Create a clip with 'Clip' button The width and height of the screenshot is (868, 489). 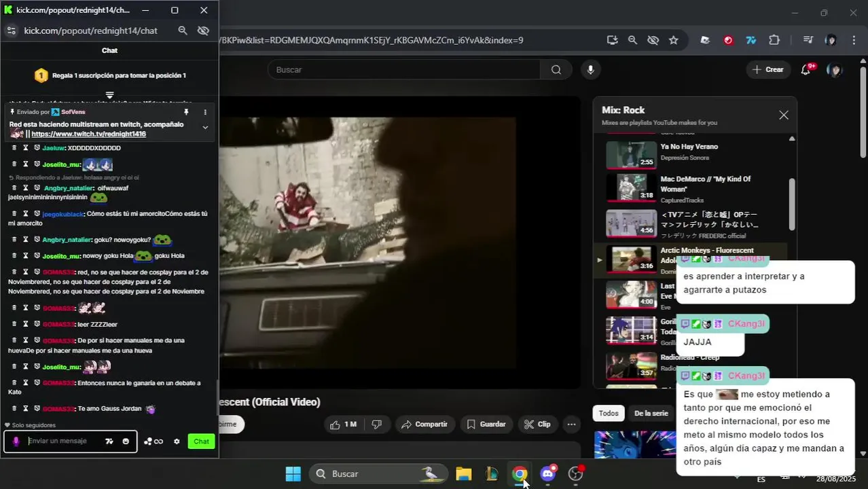coord(537,424)
